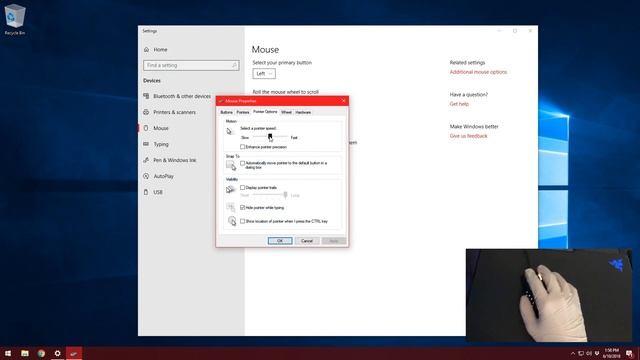Click the Pen & Windows Ink icon

146,160
